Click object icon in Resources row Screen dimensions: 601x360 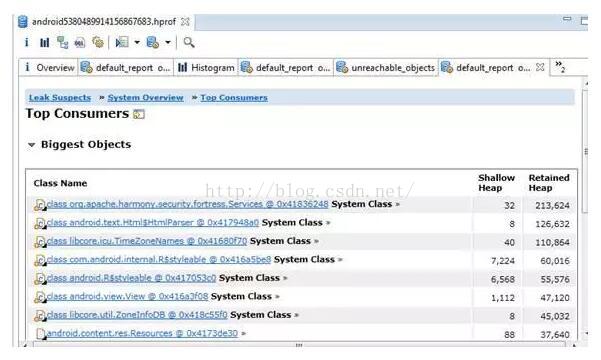coord(41,334)
